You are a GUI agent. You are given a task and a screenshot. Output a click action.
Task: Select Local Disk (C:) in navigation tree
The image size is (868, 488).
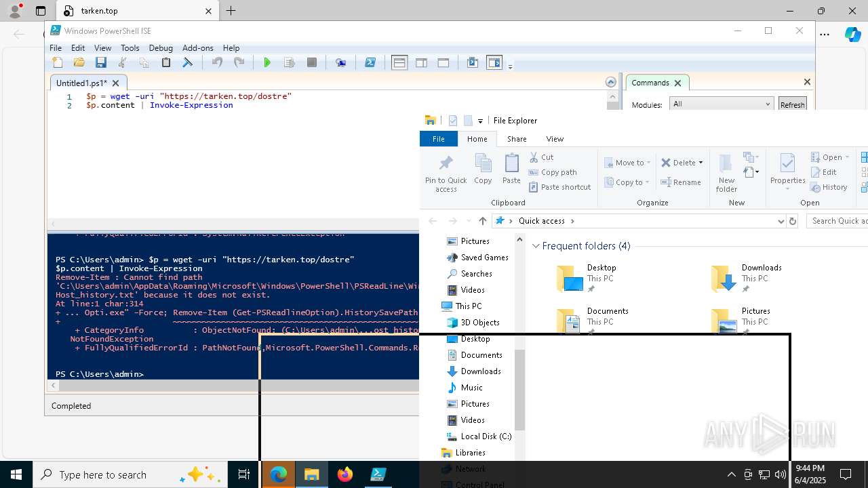pos(479,436)
